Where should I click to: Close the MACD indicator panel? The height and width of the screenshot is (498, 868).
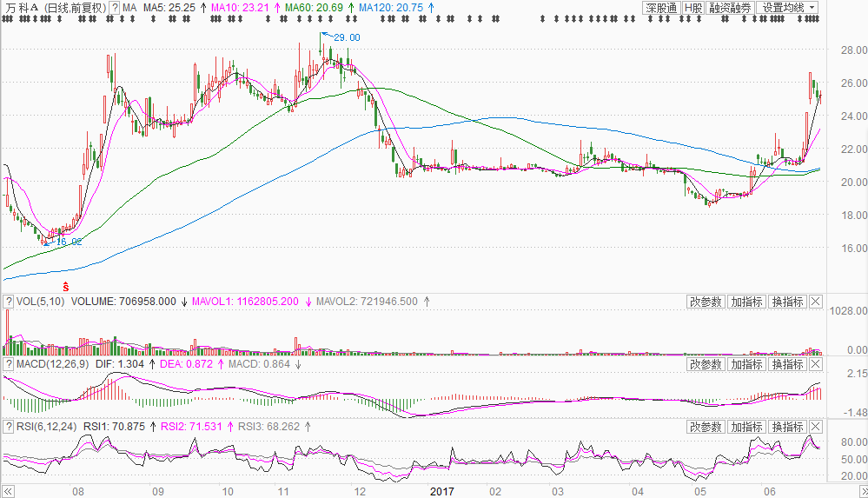click(x=816, y=364)
